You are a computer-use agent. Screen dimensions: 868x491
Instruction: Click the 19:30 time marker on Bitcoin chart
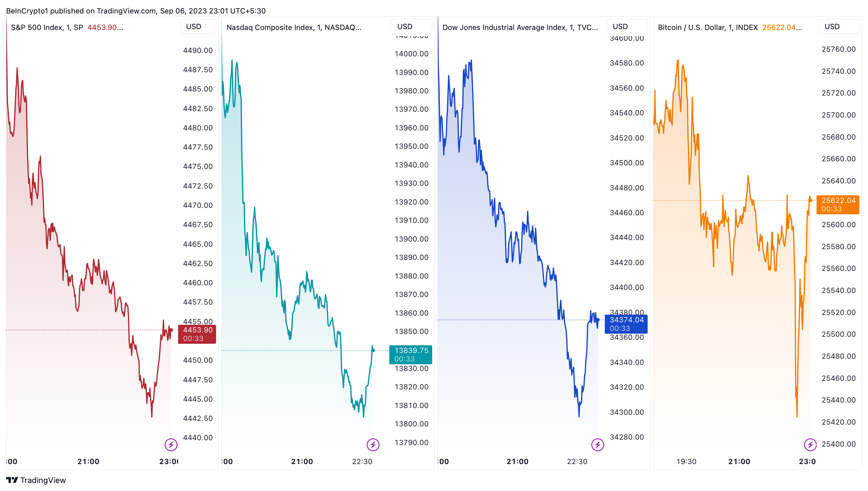tap(686, 461)
